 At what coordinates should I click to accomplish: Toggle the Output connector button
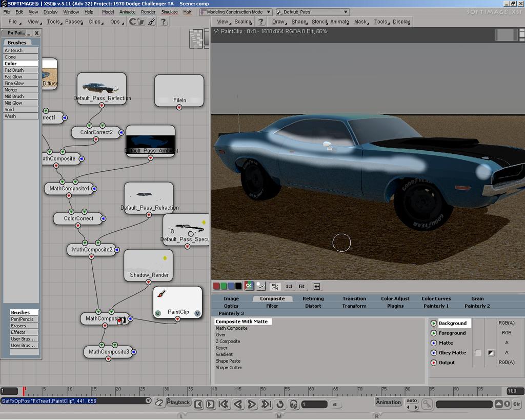[434, 363]
